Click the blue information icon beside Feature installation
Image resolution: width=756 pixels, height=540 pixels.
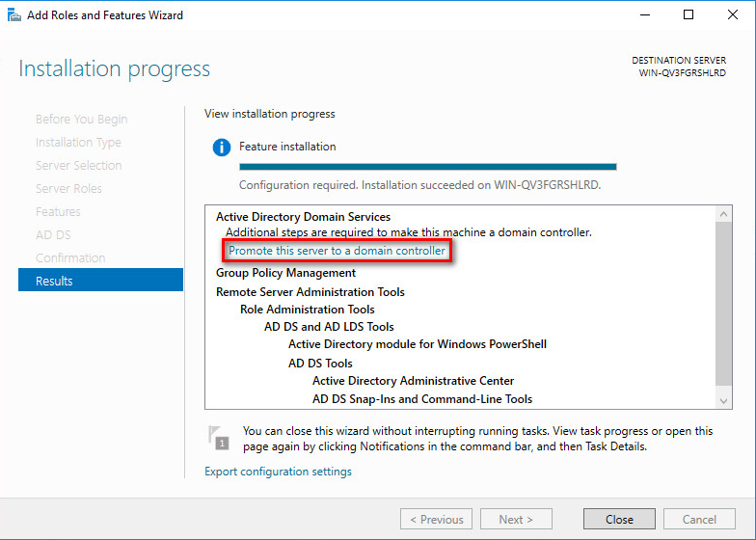click(x=222, y=147)
